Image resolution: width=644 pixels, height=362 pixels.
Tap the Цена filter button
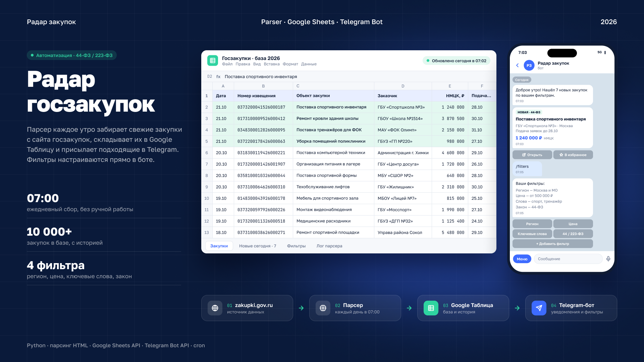(x=573, y=224)
